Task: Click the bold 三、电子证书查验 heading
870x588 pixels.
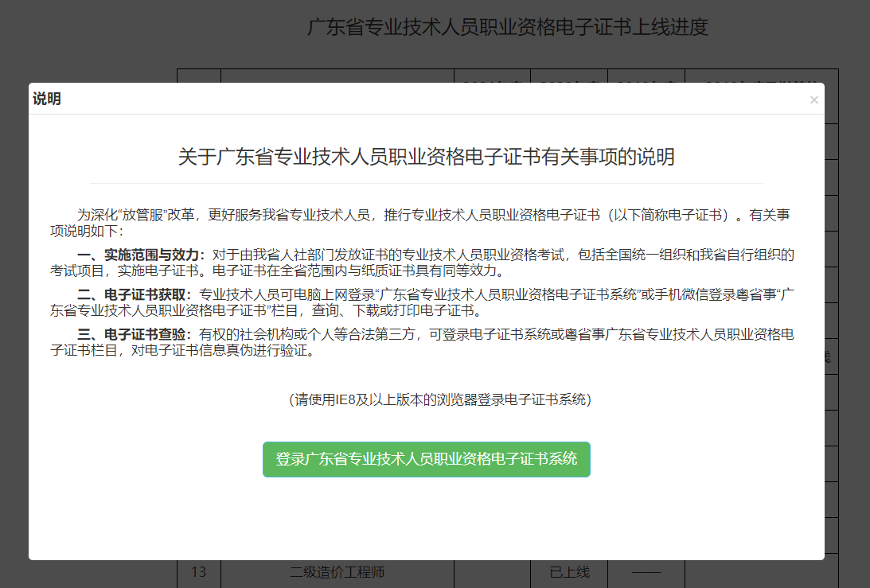Action: click(x=135, y=335)
